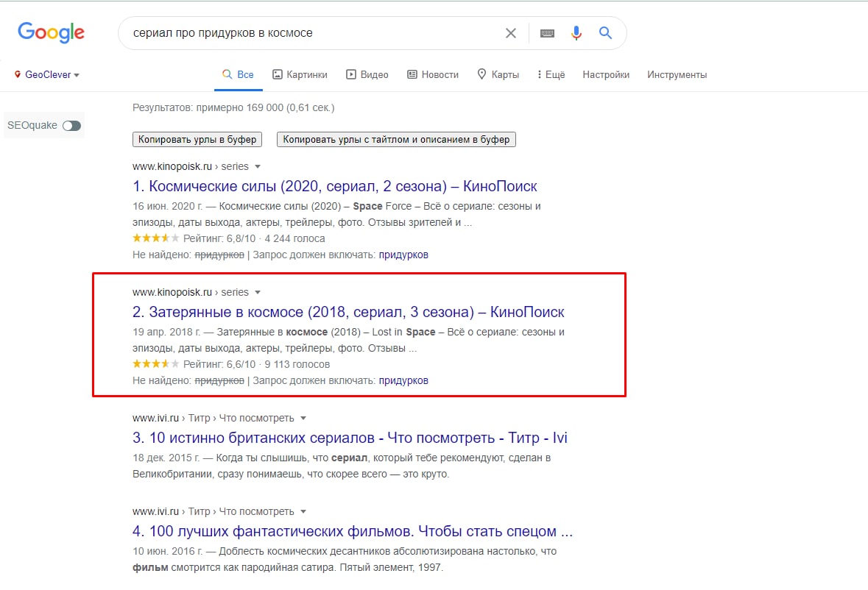Open Настройки settings menu

[x=606, y=74]
